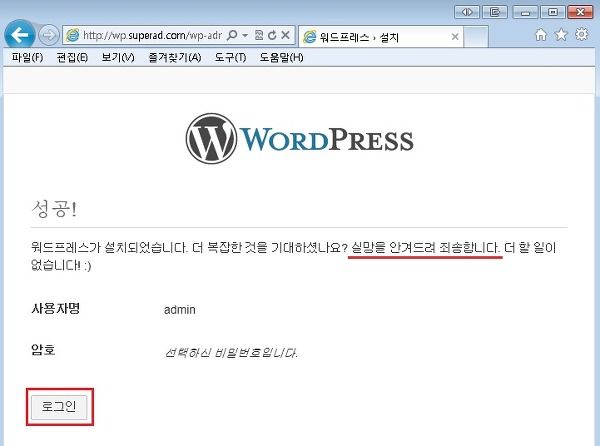Open the address bar dropdown arrow
The image size is (600, 446).
(x=245, y=36)
